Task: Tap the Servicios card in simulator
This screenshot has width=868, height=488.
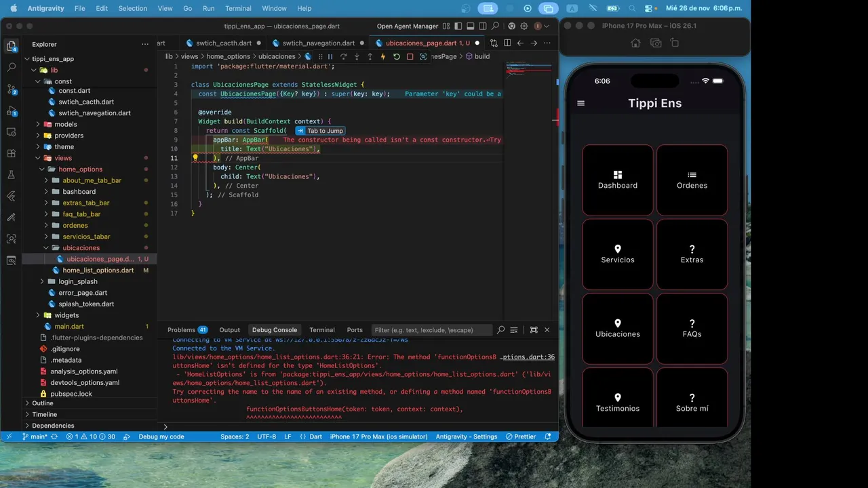Action: (x=618, y=254)
